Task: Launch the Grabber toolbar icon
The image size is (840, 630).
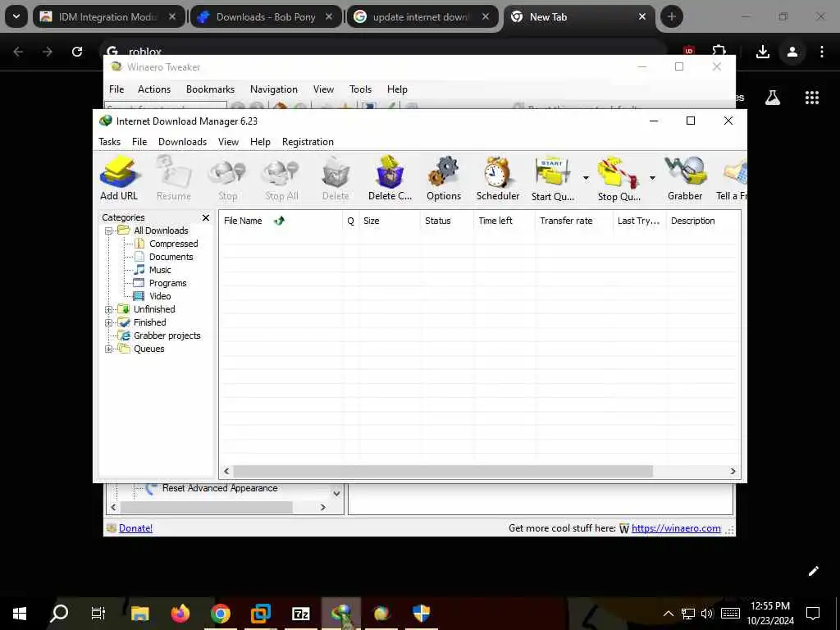Action: 685,178
